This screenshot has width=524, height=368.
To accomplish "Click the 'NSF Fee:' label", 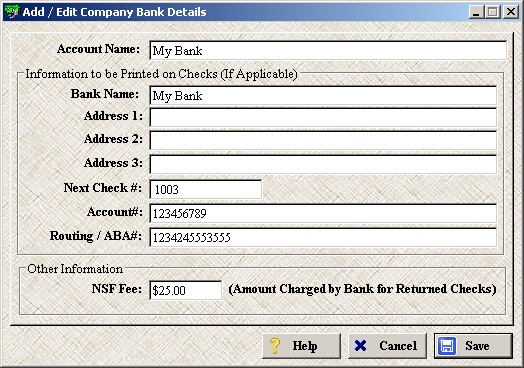I will pos(117,288).
